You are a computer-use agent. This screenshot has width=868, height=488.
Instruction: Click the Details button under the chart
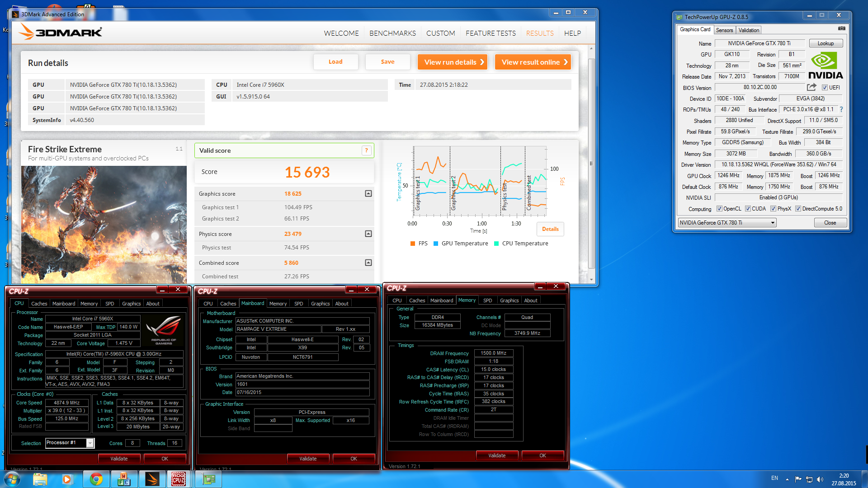[550, 229]
